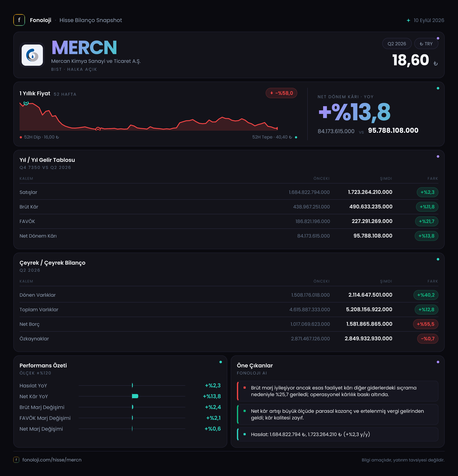Image resolution: width=458 pixels, height=476 pixels.
Task: Select the Q2 2026 period pill
Action: [397, 44]
